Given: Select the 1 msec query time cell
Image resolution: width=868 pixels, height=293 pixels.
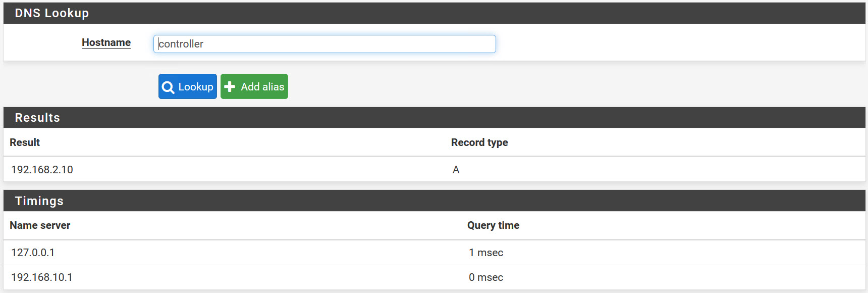Looking at the screenshot, I should tap(486, 253).
